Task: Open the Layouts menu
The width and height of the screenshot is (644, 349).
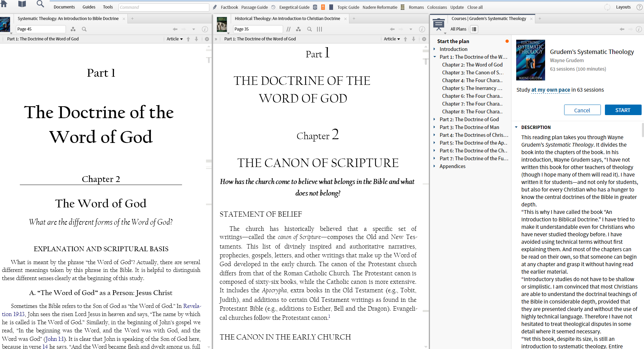Action: [x=623, y=7]
